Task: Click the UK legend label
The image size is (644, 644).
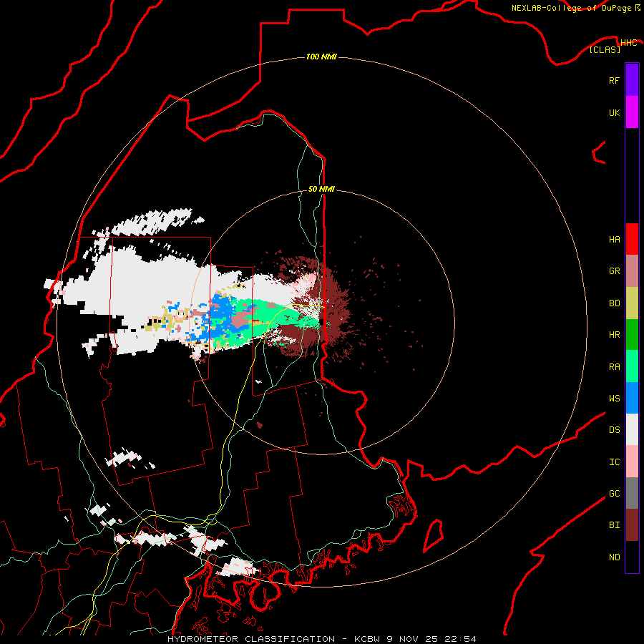Action: click(614, 112)
